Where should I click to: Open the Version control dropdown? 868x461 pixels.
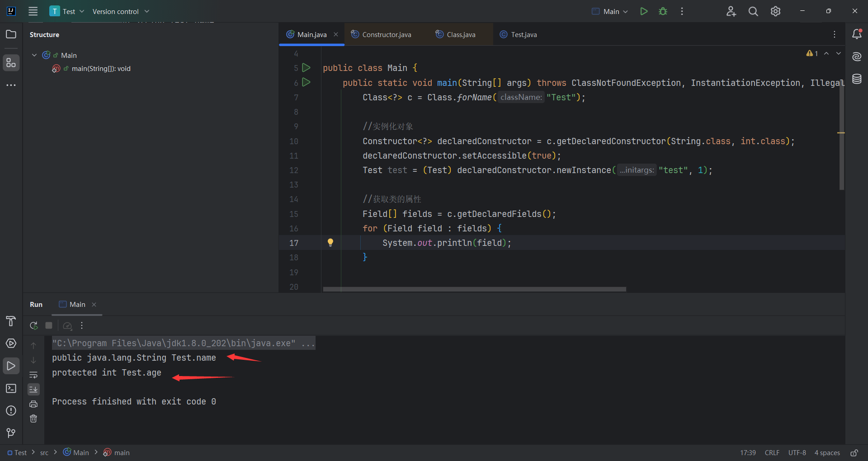click(121, 11)
